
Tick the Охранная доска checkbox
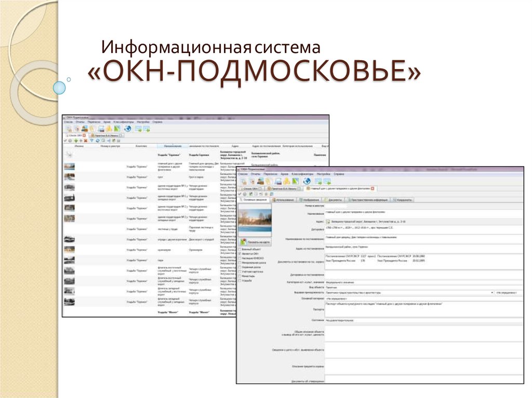point(240,267)
